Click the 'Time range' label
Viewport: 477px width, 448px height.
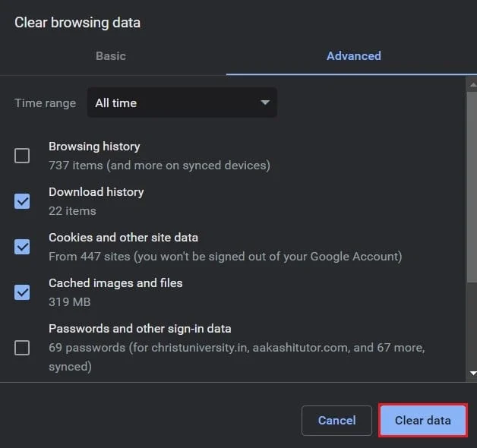pos(45,103)
